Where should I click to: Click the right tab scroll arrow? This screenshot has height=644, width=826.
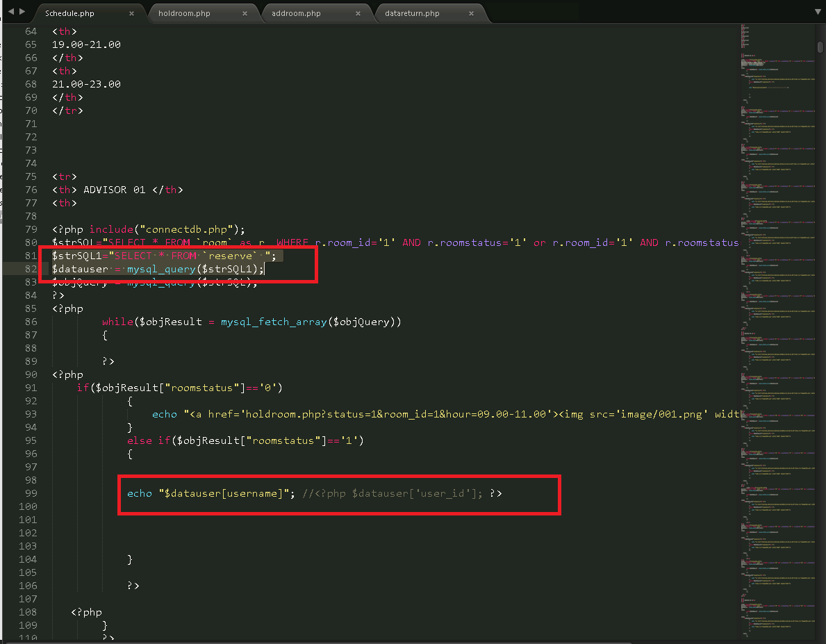click(22, 12)
